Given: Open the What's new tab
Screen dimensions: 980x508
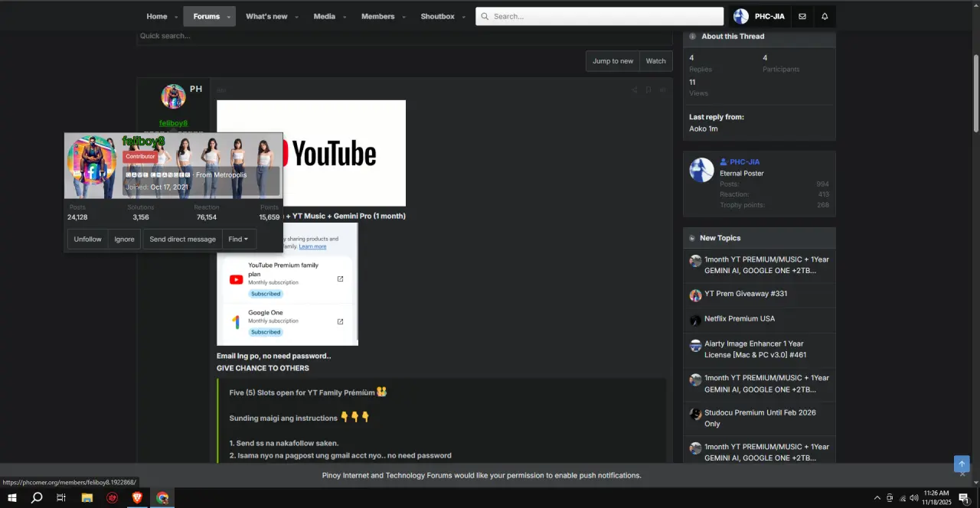Looking at the screenshot, I should pos(266,16).
